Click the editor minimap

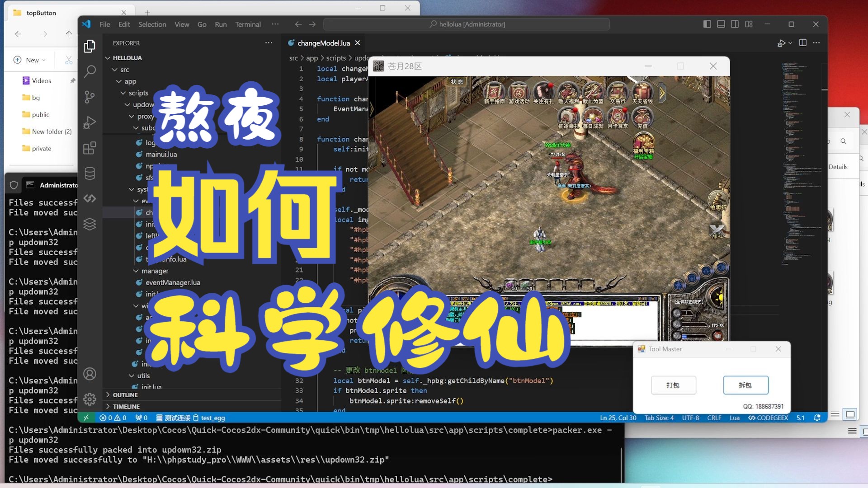(801, 163)
